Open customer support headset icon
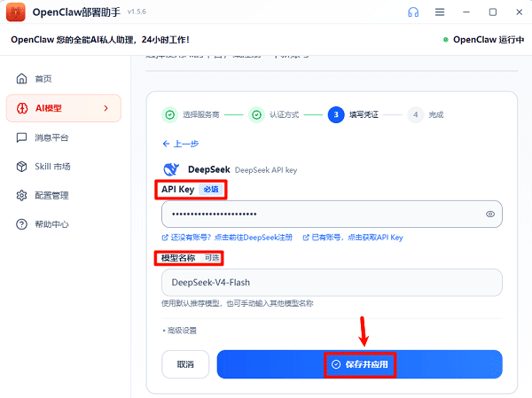 (413, 12)
